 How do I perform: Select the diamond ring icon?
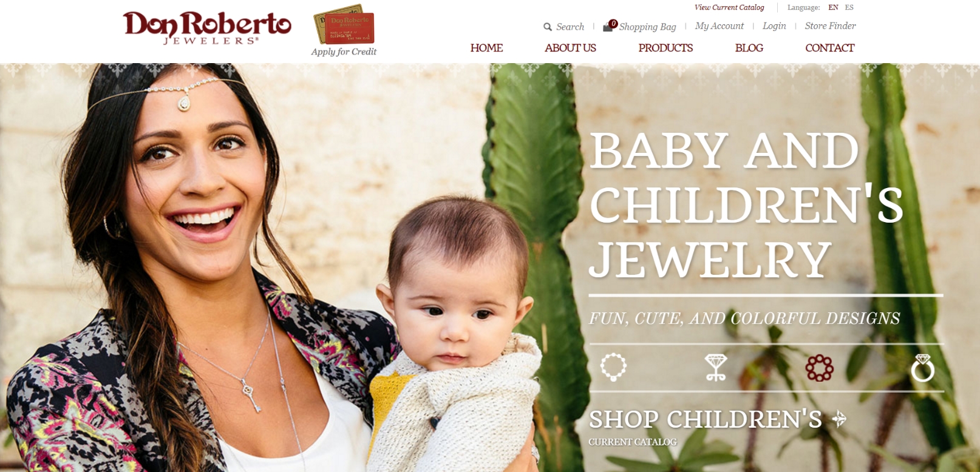923,368
